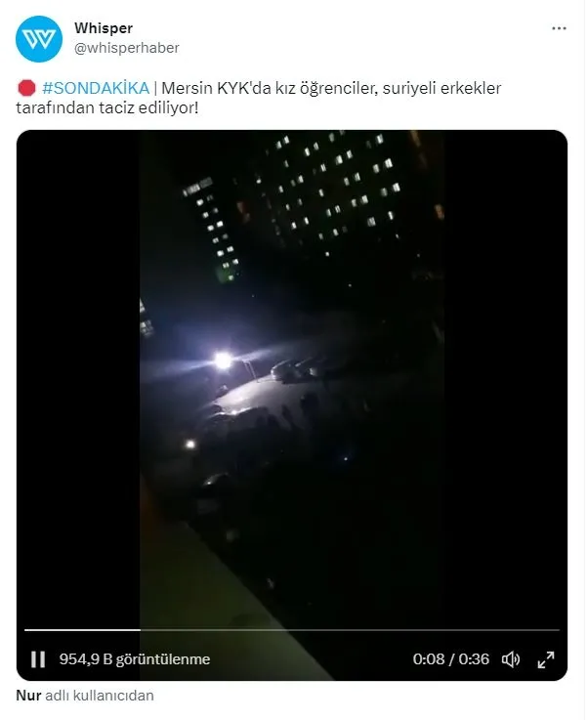Expand the video to fullscreen
Screen dimensions: 588x720
pos(546,659)
